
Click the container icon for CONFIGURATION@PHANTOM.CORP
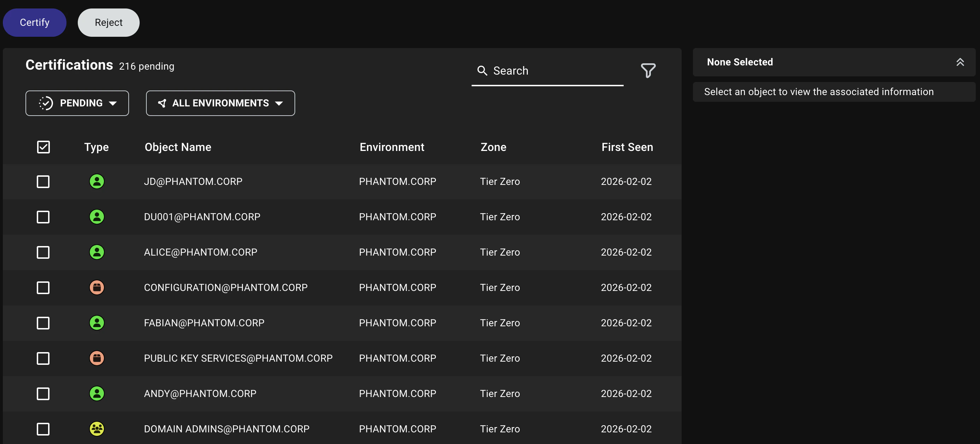click(97, 288)
